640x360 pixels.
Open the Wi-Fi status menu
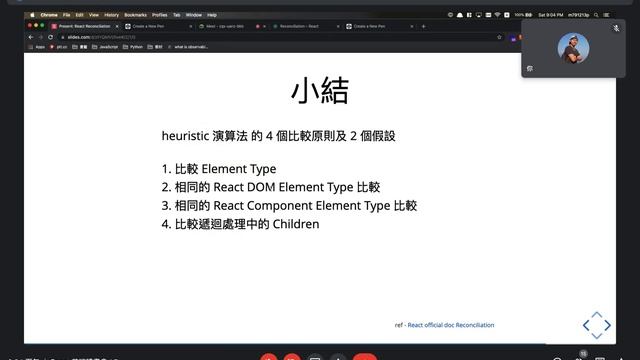497,15
